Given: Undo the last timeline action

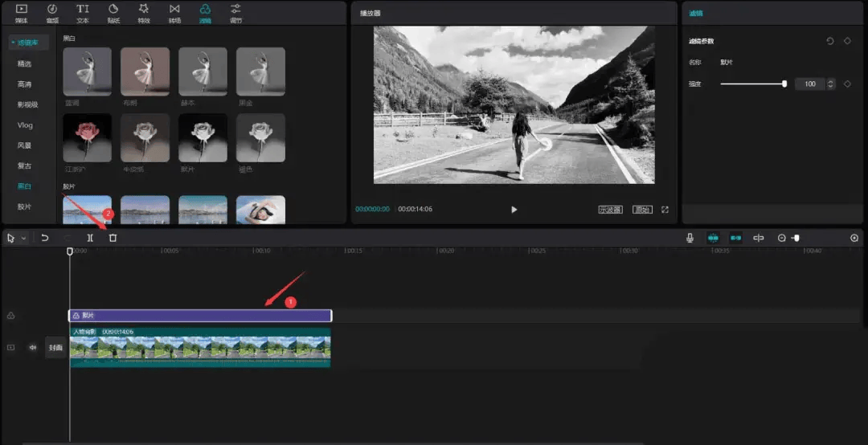Looking at the screenshot, I should pos(45,238).
